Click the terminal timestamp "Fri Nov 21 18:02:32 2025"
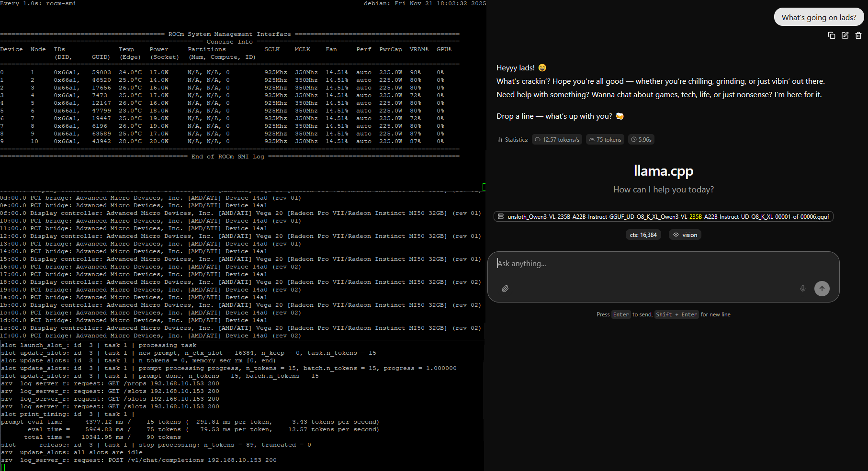This screenshot has height=471, width=868. [x=440, y=3]
